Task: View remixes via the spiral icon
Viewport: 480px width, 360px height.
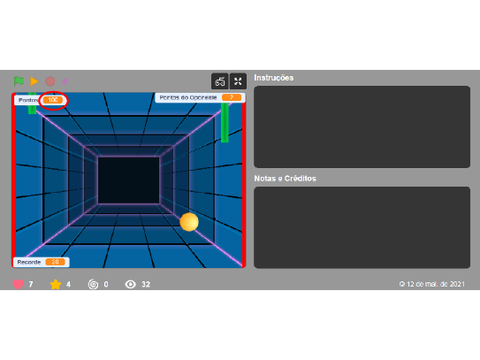Action: click(x=93, y=284)
